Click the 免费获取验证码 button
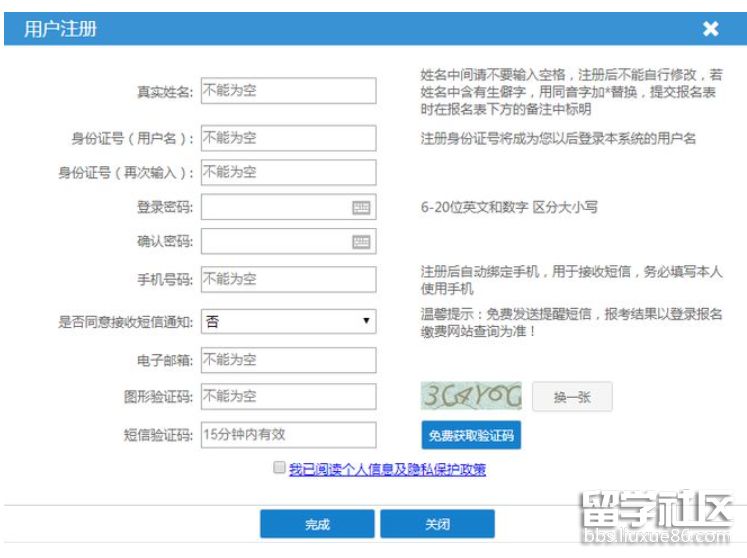The width and height of the screenshot is (747, 558). pyautogui.click(x=471, y=436)
